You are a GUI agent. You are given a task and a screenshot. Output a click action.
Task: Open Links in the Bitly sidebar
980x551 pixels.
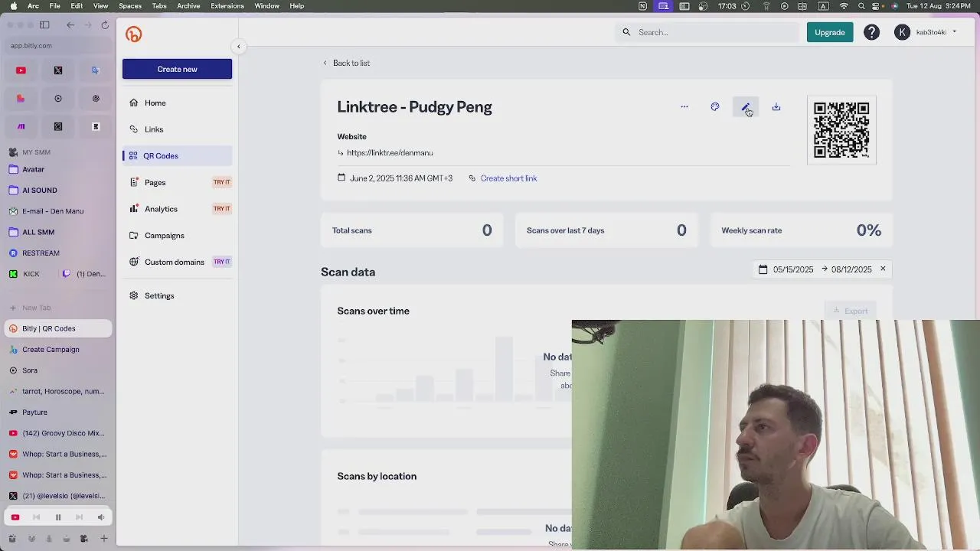click(x=177, y=129)
